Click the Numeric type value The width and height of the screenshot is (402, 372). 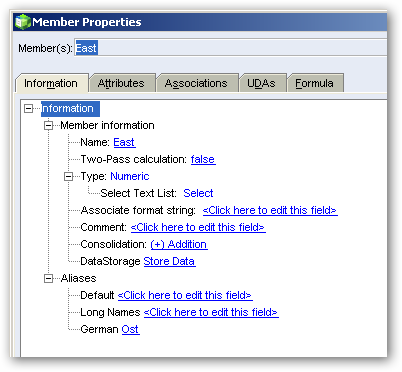pos(130,177)
